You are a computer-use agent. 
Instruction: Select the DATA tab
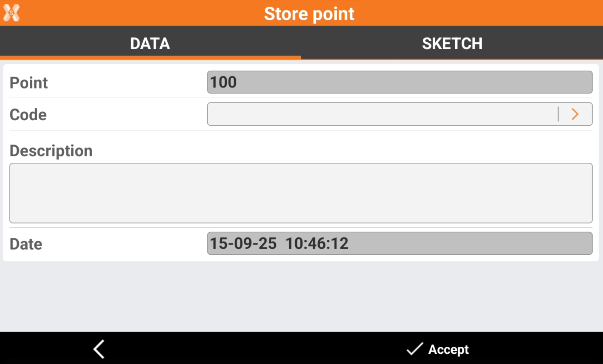click(150, 43)
